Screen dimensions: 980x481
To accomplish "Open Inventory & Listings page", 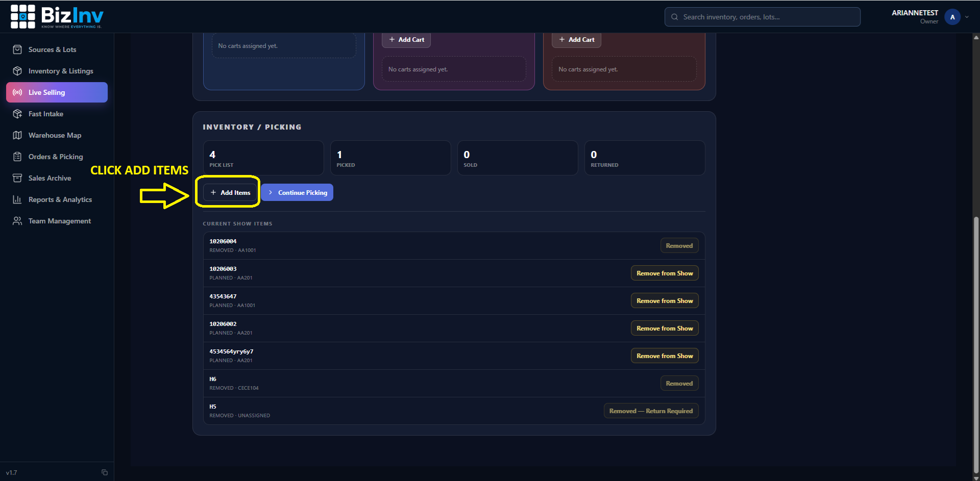I will coord(57,71).
